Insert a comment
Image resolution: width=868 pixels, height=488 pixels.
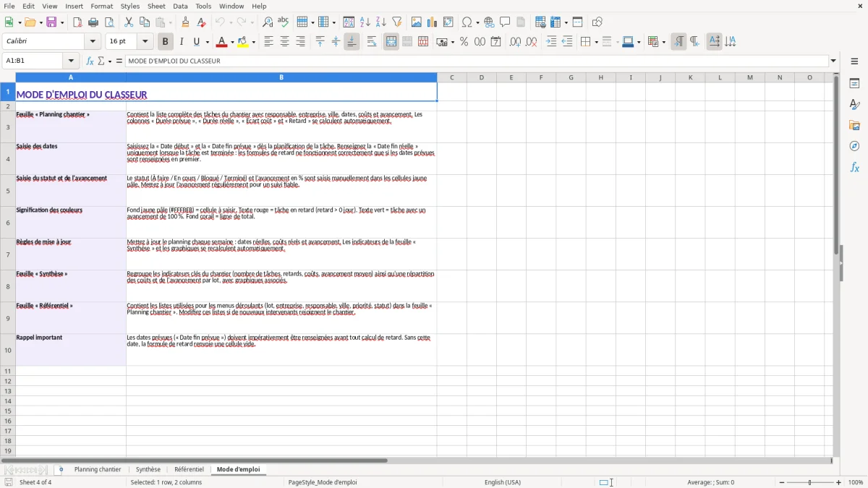point(505,22)
